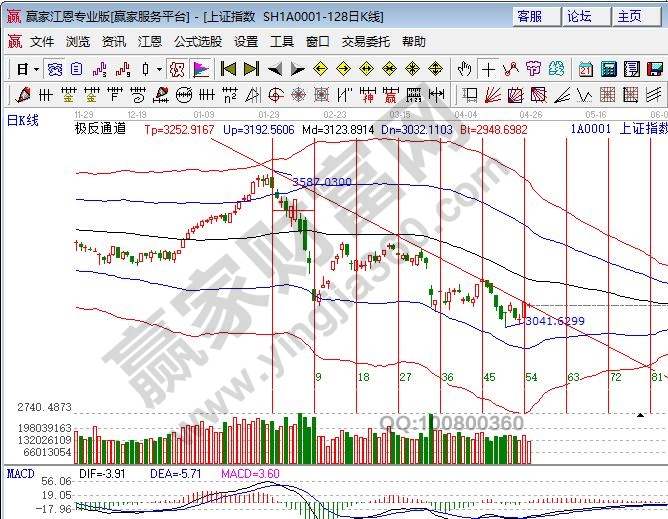This screenshot has height=519, width=668.
Task: Click the 客服 button
Action: (529, 16)
